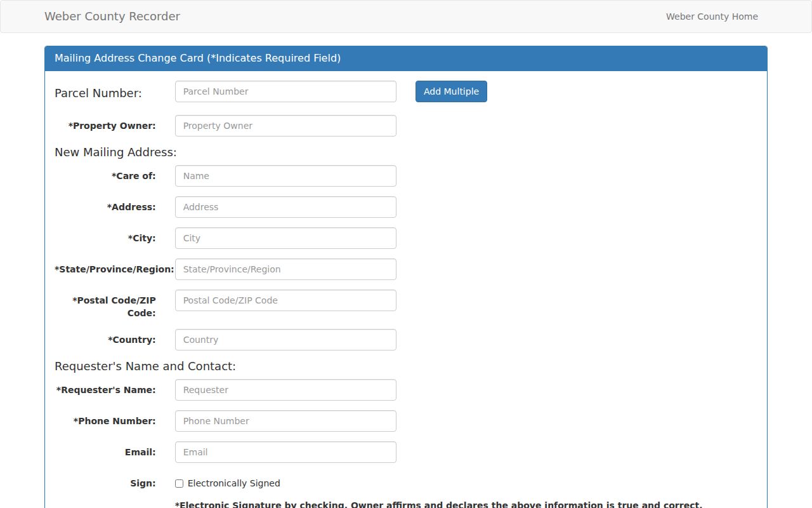
Task: Click the *City: label
Action: point(141,238)
